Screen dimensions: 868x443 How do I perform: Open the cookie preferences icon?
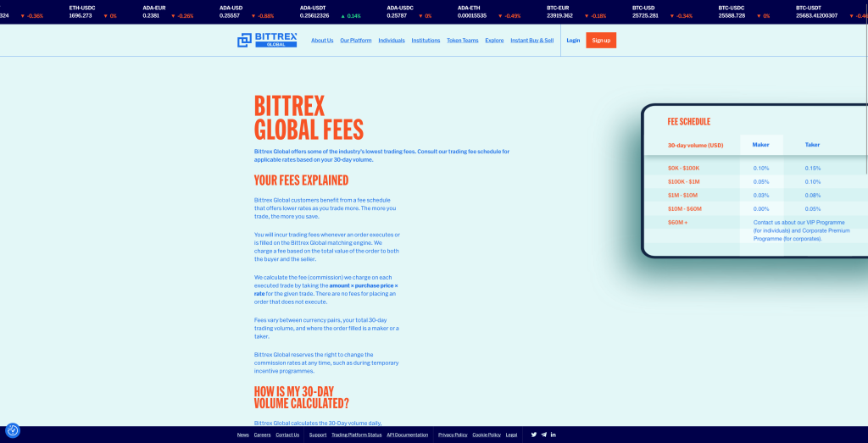(x=12, y=430)
